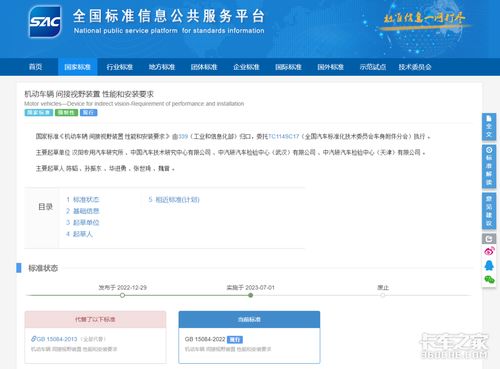Click the 现行 tag beside GB 15084-2022

(235, 339)
